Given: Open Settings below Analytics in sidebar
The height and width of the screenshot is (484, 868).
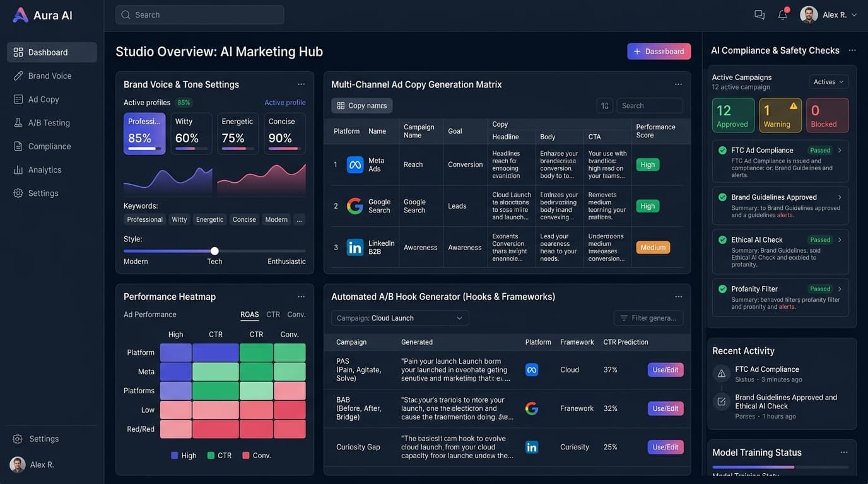Looking at the screenshot, I should click(x=52, y=193).
